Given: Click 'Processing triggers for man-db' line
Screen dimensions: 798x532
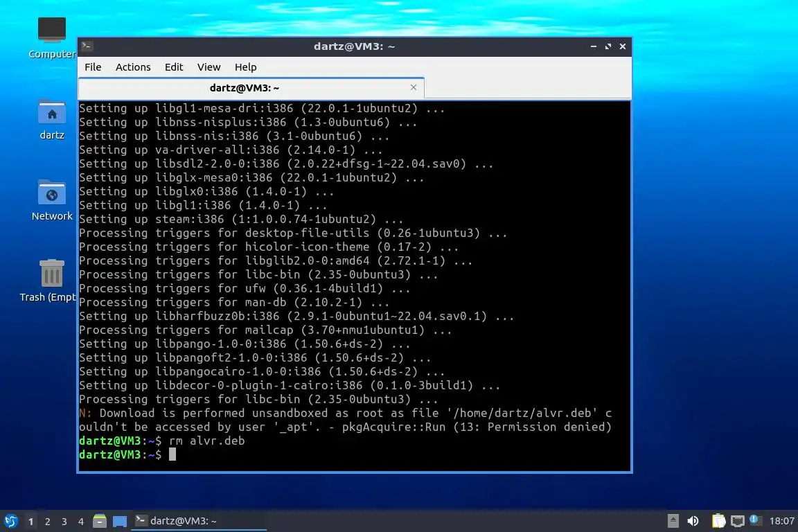Looking at the screenshot, I should tap(234, 303).
